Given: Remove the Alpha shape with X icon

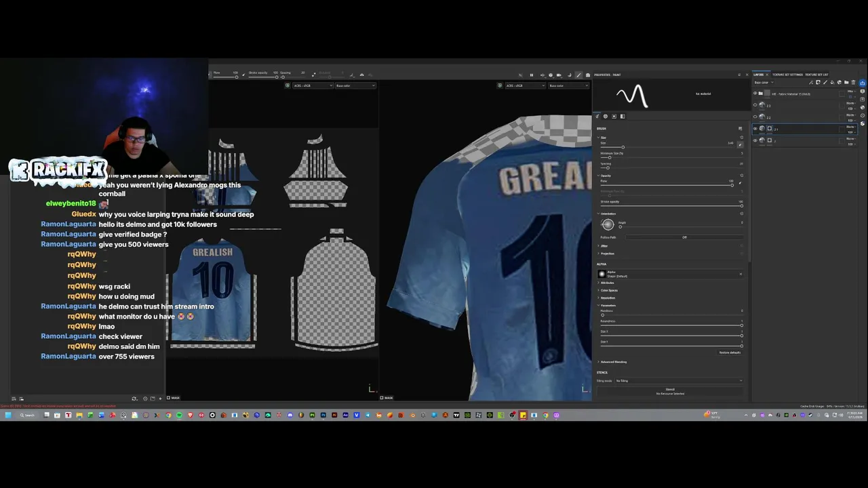Looking at the screenshot, I should (x=741, y=274).
